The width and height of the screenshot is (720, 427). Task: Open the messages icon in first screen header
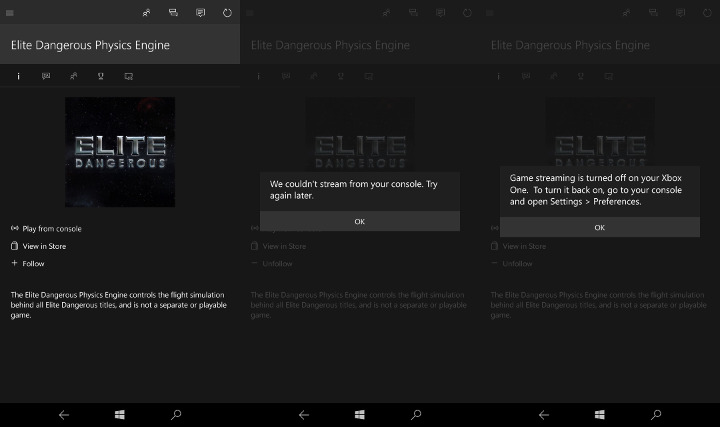tap(200, 13)
